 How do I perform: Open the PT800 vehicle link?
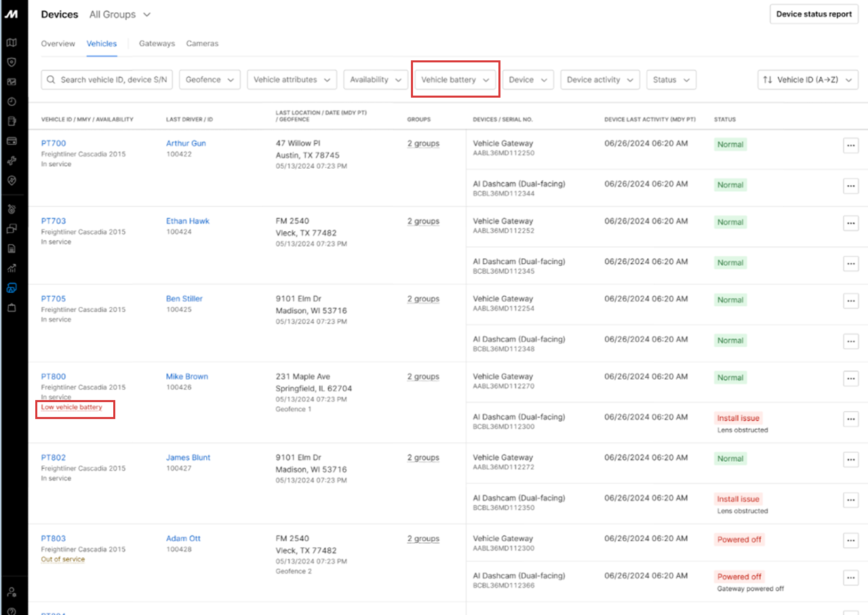click(x=54, y=376)
